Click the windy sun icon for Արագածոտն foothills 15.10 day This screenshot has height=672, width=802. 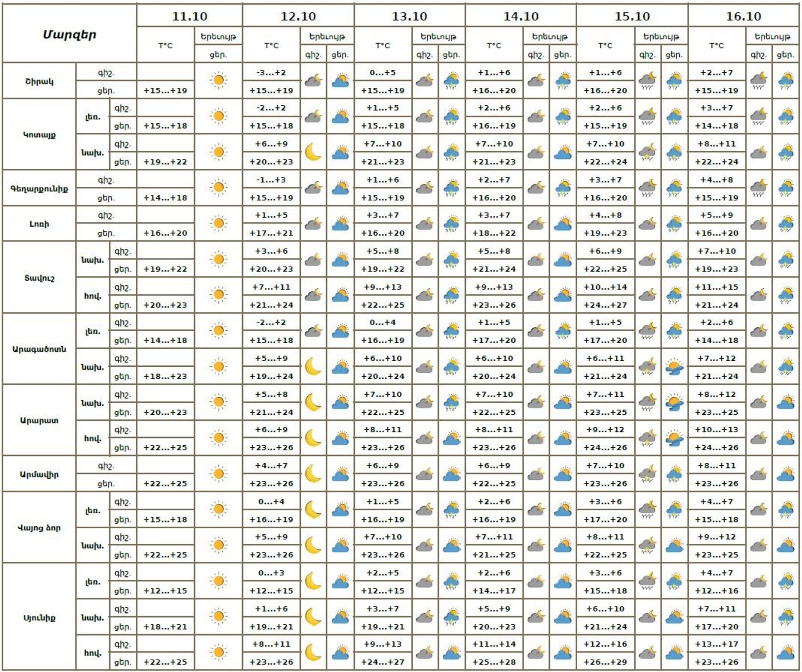click(674, 367)
